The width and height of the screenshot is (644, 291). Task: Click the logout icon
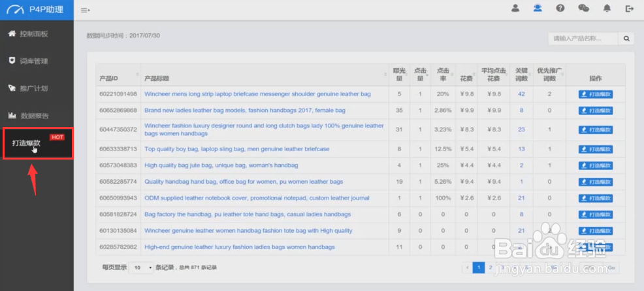(630, 9)
